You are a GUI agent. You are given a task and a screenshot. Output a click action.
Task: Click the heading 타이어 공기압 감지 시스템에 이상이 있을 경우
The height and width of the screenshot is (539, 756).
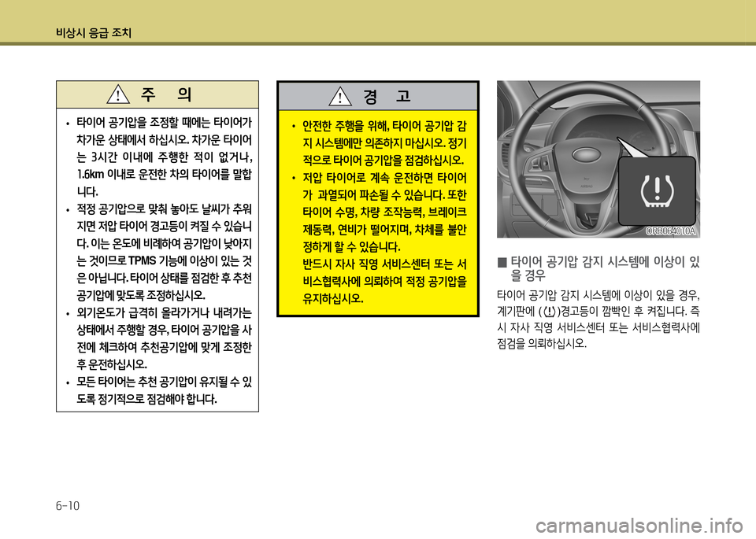[605, 269]
